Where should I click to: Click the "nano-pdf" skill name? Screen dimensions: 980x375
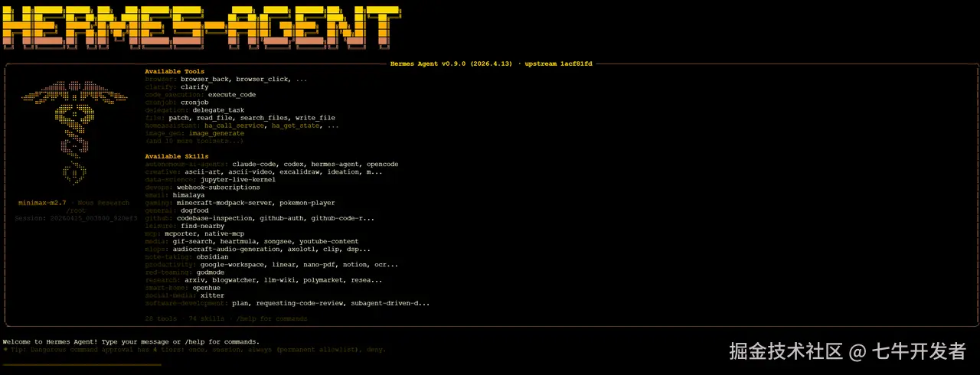tap(319, 264)
